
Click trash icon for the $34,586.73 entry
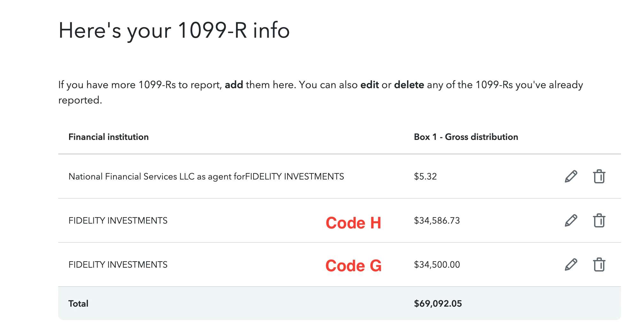(599, 220)
